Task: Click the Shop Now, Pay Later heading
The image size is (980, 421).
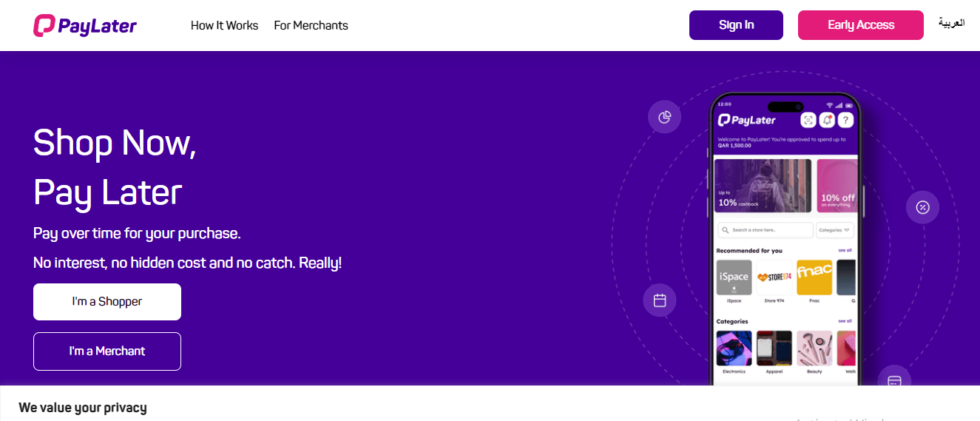Action: [x=115, y=167]
